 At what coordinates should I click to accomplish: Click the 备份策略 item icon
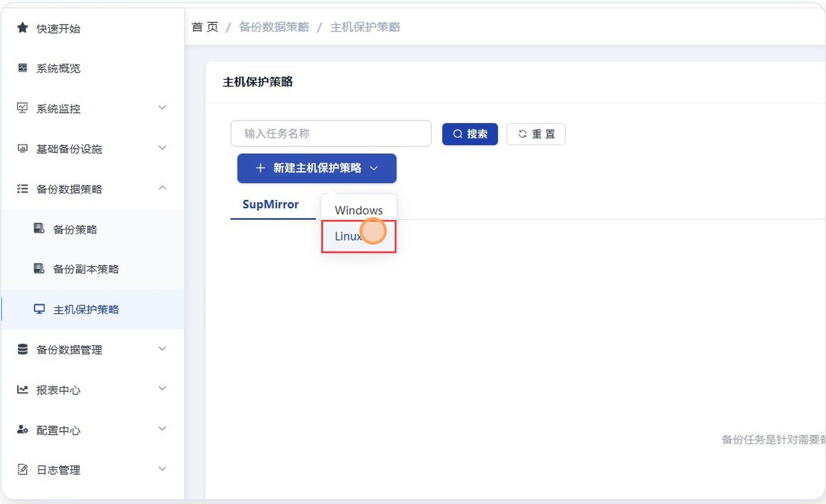[39, 229]
